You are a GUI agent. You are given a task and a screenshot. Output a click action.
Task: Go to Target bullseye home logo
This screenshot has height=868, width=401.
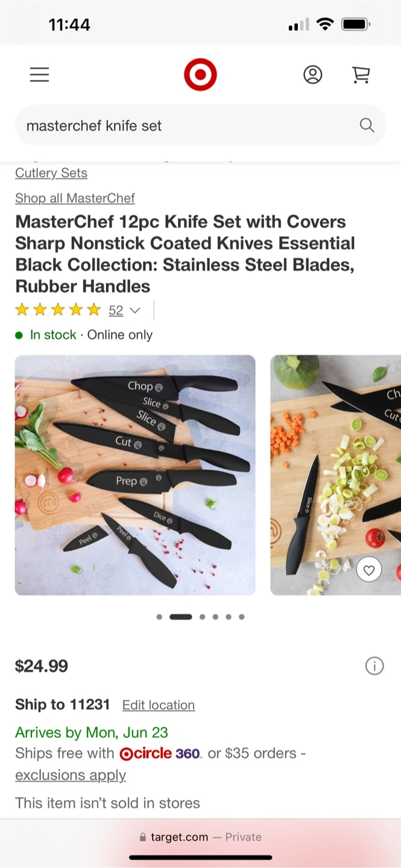[200, 75]
